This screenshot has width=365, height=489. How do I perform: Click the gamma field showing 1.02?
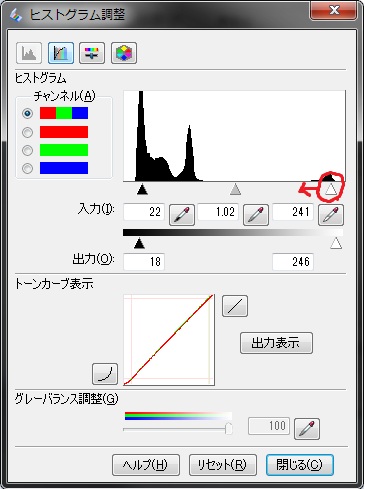pyautogui.click(x=218, y=212)
